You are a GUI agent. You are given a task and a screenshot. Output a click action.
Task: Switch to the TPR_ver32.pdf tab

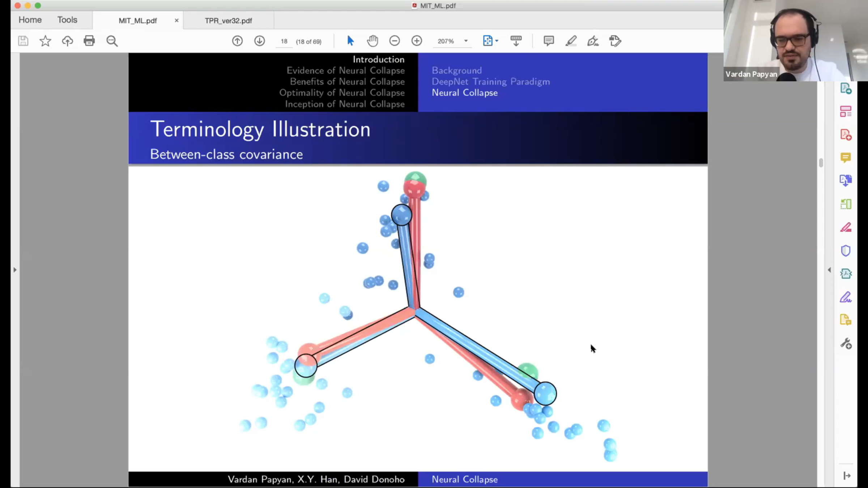coord(228,21)
